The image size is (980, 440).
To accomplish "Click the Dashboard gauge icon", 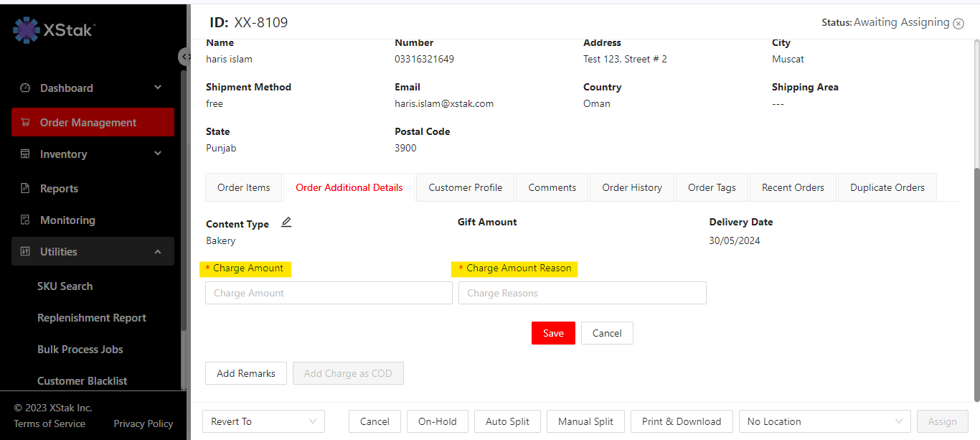I will [x=25, y=88].
